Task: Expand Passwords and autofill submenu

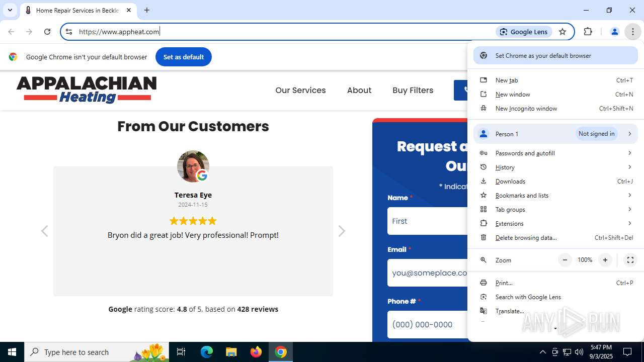Action: (x=555, y=153)
